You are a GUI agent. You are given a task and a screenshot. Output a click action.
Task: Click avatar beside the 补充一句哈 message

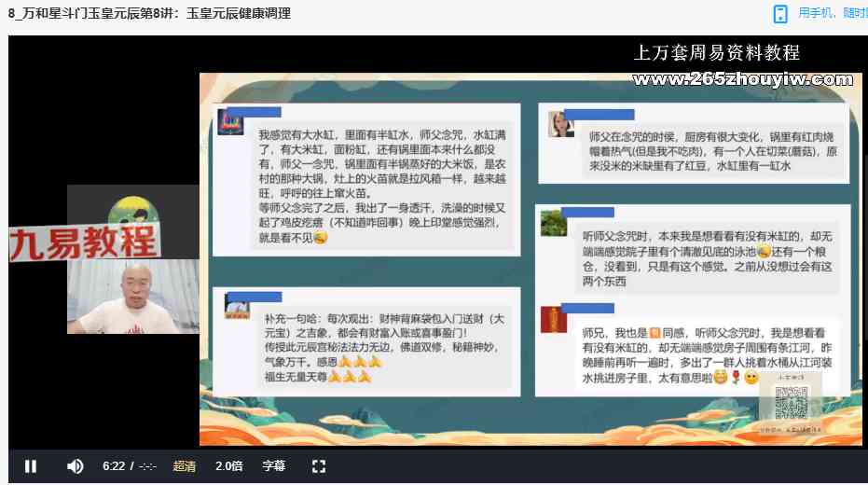point(235,307)
